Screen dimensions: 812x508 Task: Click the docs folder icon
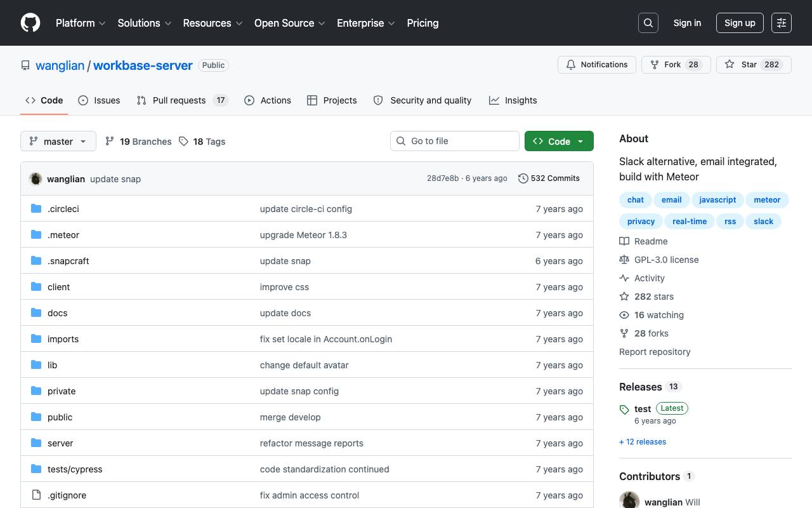(x=36, y=313)
